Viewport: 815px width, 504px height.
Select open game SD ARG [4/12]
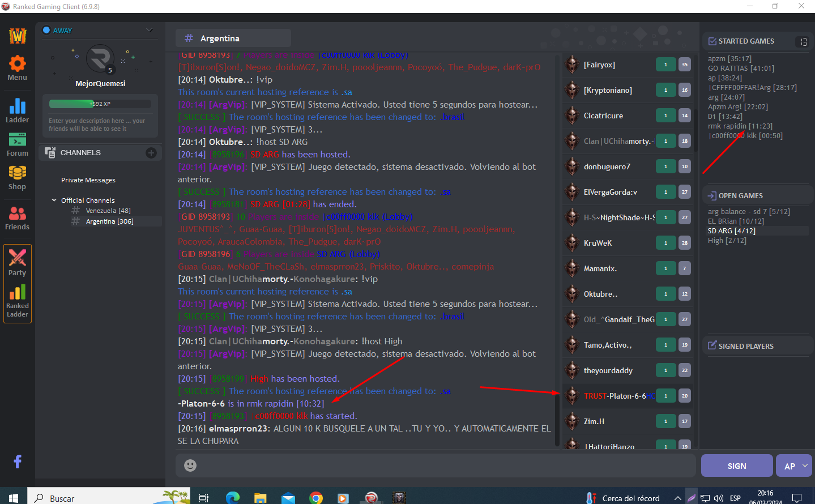click(x=731, y=231)
